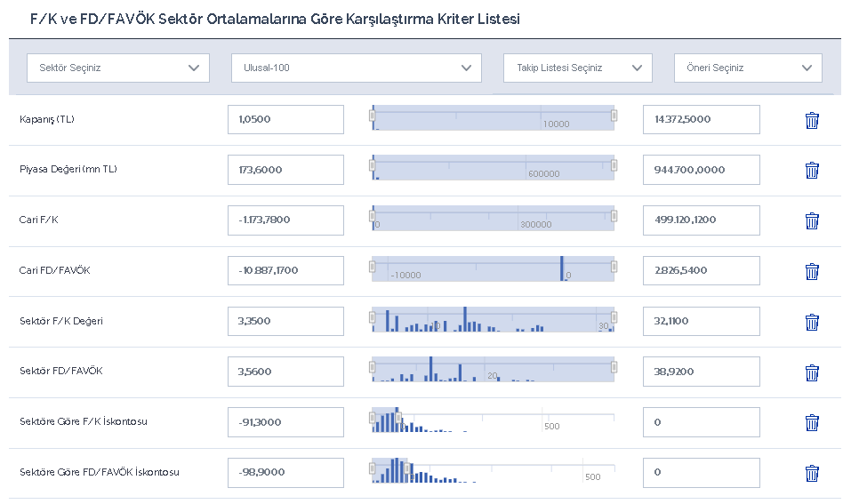The width and height of the screenshot is (851, 504).
Task: Open Takip Listesi Seçiniz dropdown
Action: (577, 68)
